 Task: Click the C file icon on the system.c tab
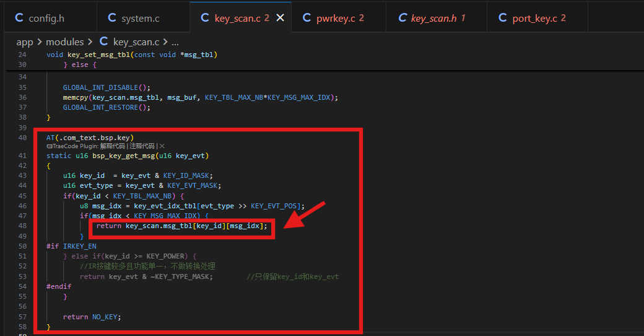click(x=111, y=18)
